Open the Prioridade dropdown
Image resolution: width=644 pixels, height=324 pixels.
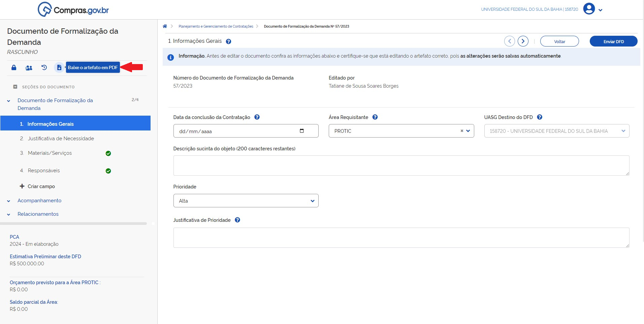click(x=246, y=201)
